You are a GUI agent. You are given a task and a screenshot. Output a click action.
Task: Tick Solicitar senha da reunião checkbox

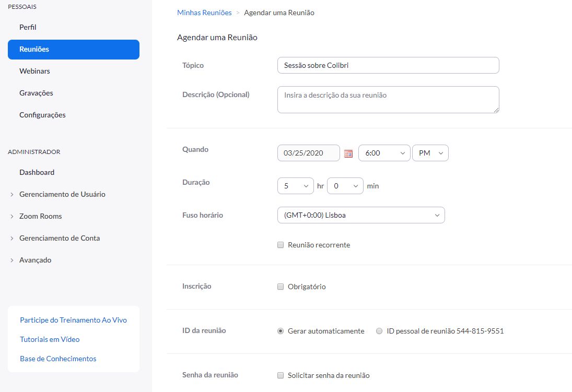coord(281,375)
